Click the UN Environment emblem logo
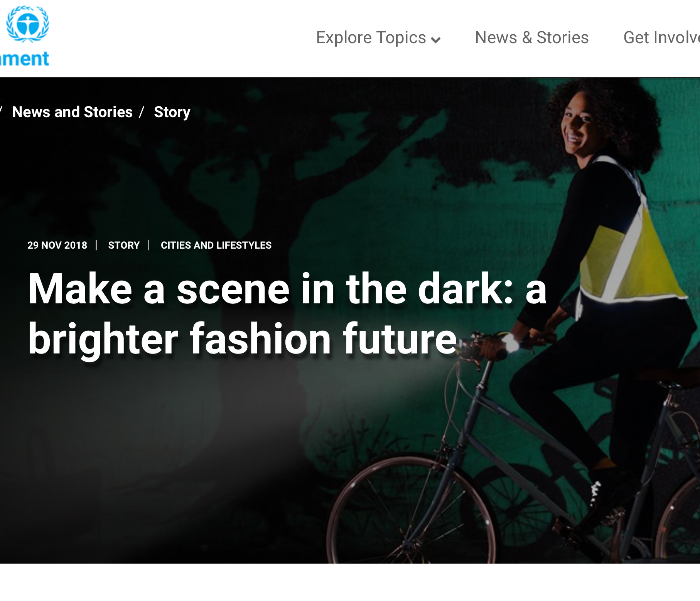 click(x=28, y=24)
